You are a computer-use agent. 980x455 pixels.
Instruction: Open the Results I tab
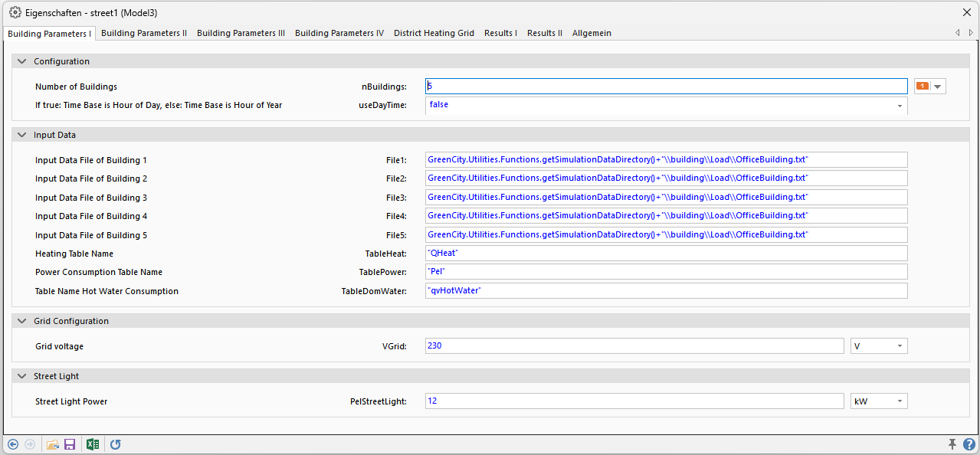point(500,33)
